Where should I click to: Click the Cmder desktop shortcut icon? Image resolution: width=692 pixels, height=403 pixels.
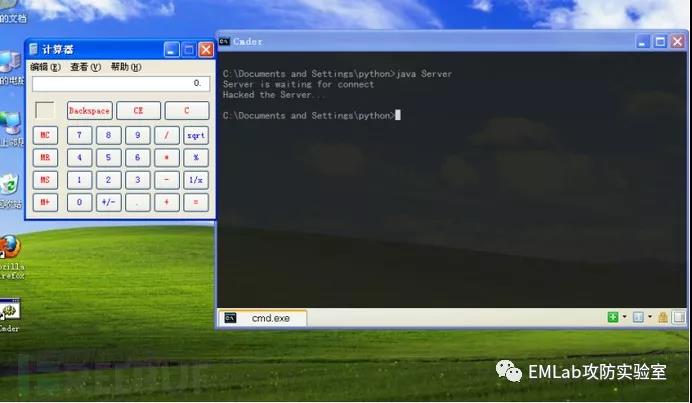click(10, 310)
